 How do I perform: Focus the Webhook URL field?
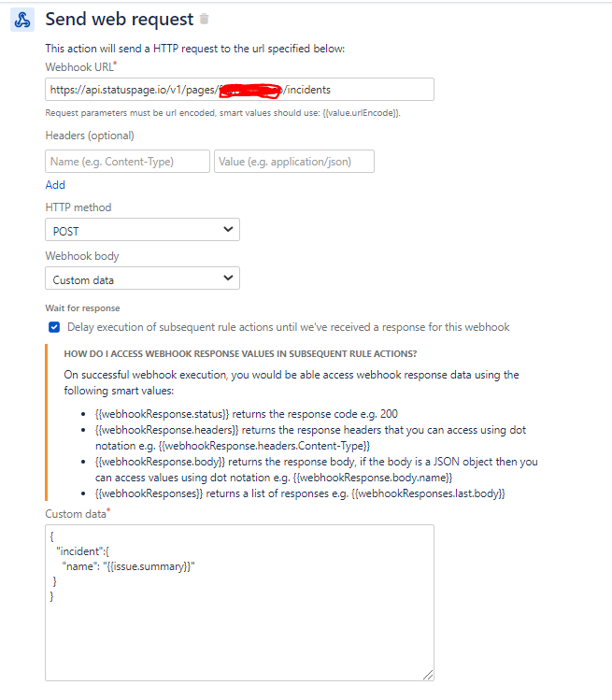pos(239,90)
